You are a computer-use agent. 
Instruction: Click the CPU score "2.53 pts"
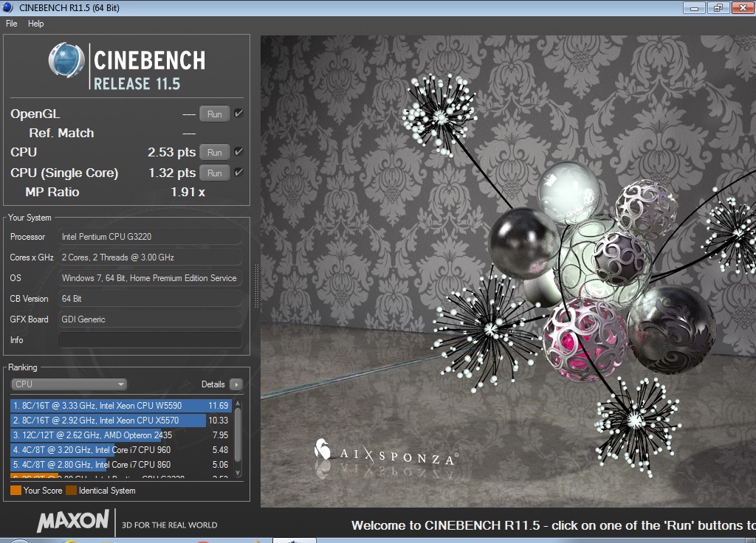pos(171,152)
